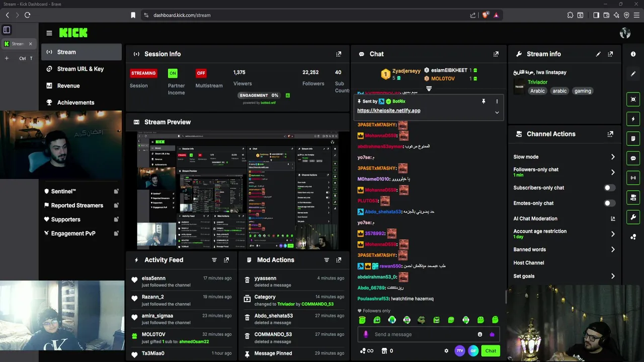Screen dimensions: 644x362
Task: Send message with green Chat button
Action: [491, 351]
